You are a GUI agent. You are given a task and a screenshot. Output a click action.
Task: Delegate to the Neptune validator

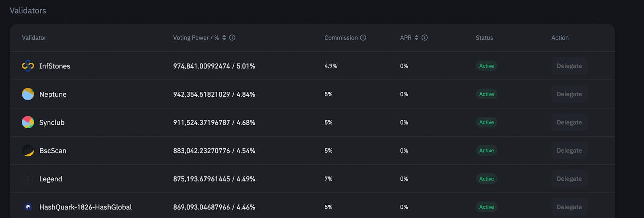569,94
